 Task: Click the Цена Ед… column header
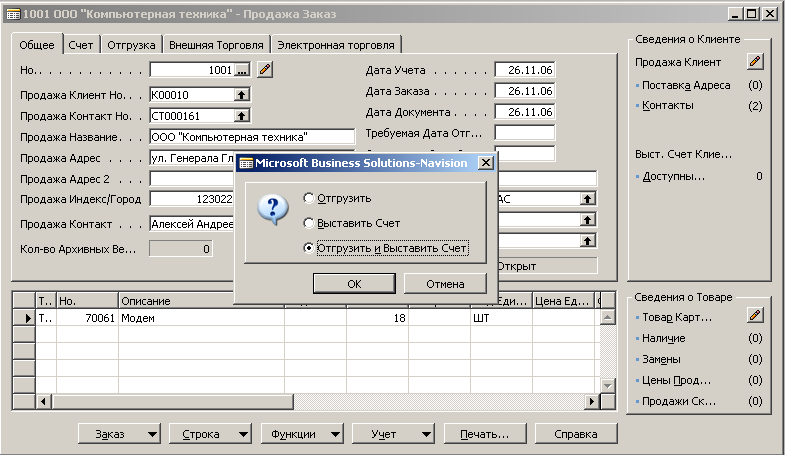[563, 301]
